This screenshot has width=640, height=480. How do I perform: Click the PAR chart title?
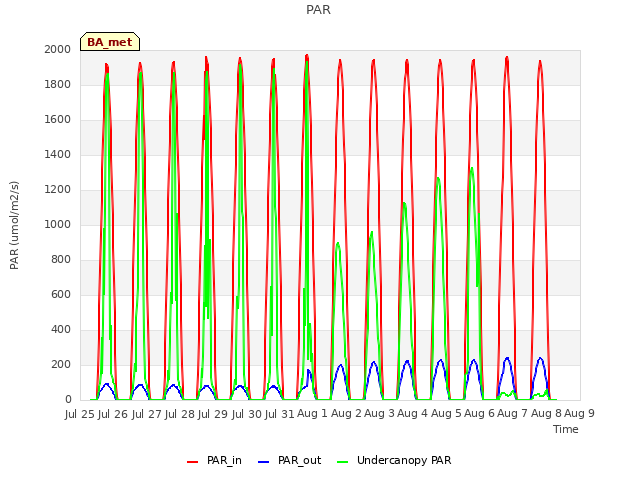(318, 9)
